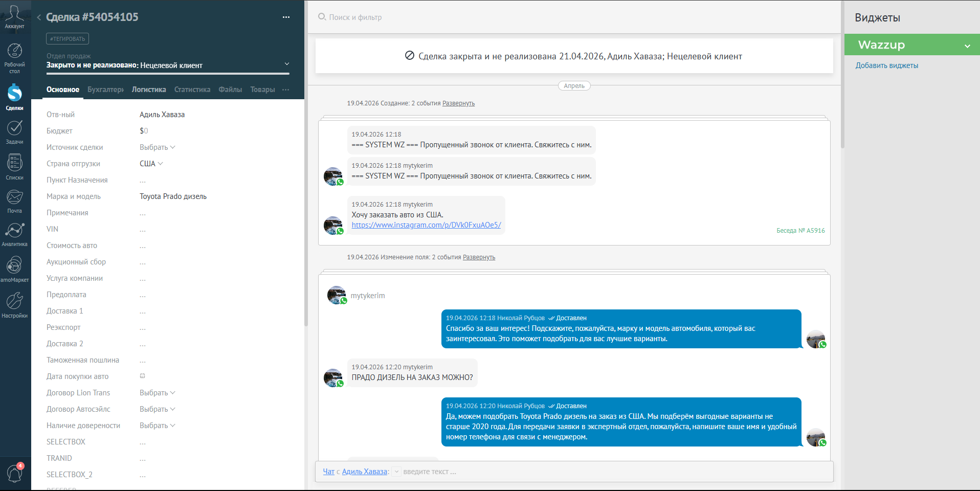The width and height of the screenshot is (980, 491).
Task: Click Поиск и фильтр search field
Action: 355,17
